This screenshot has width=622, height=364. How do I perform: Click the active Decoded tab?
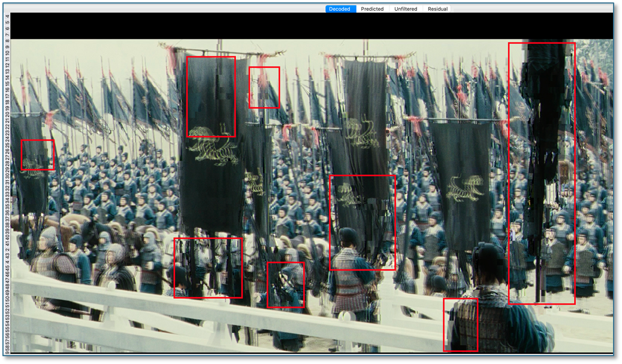339,9
